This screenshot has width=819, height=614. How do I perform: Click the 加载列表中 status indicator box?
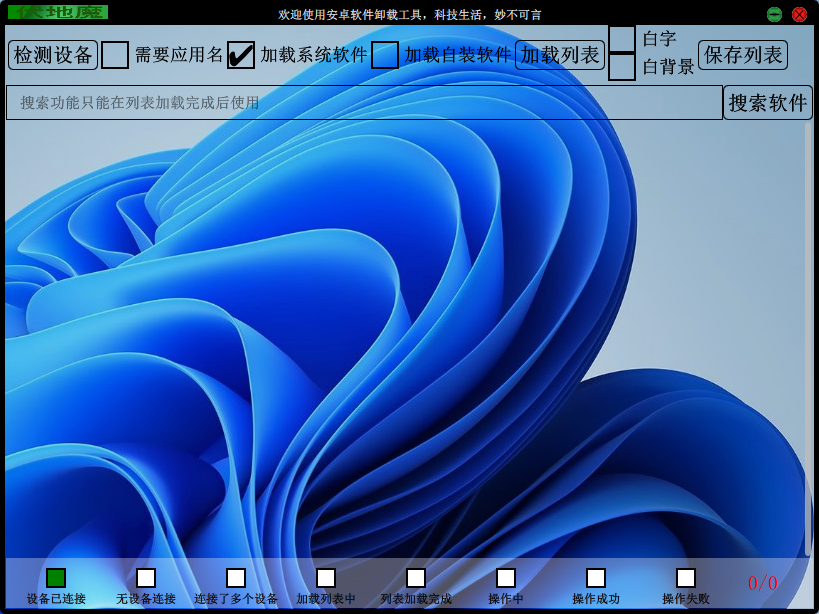pos(326,578)
